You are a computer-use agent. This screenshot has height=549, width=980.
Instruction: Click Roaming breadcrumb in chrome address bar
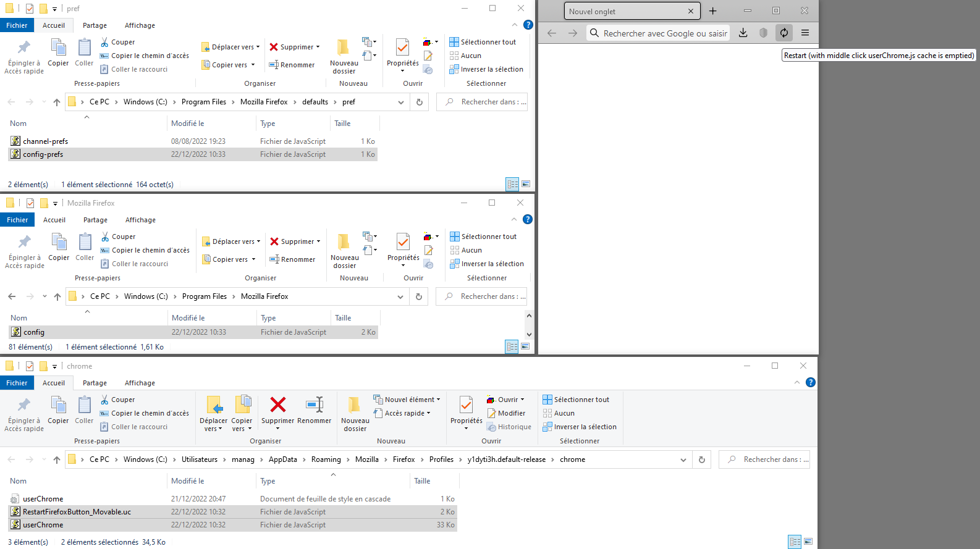click(x=326, y=459)
